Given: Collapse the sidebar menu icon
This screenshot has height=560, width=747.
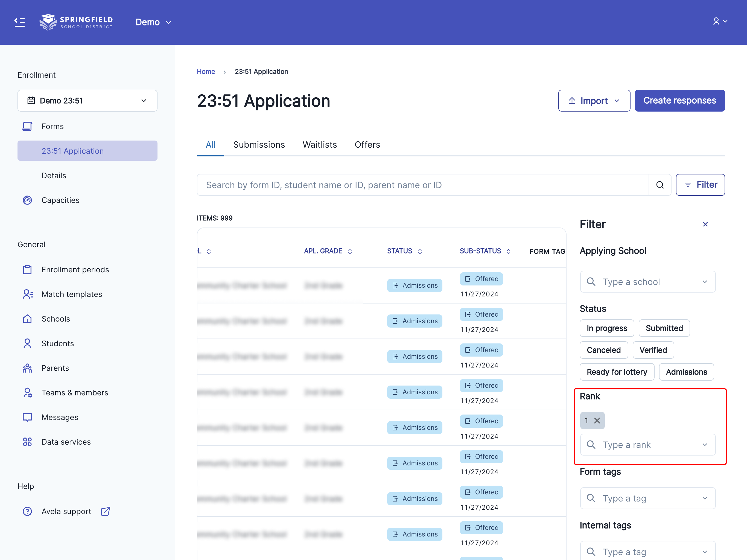Looking at the screenshot, I should click(20, 22).
